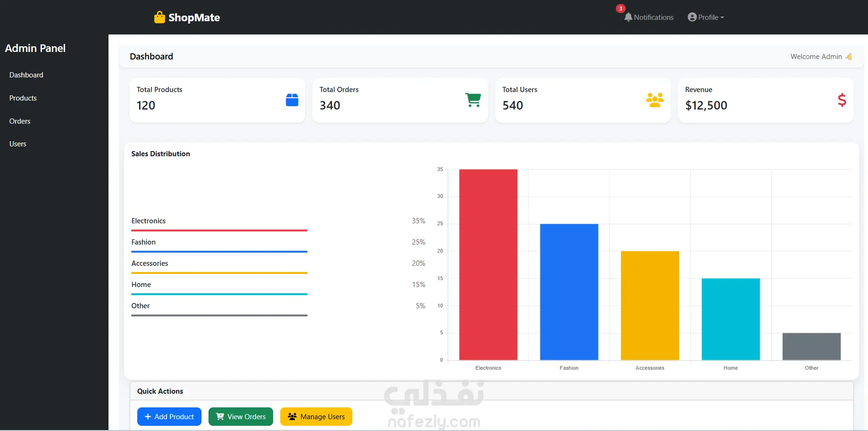Click the teal Home bar in the chart
The image size is (868, 431).
pos(731,320)
